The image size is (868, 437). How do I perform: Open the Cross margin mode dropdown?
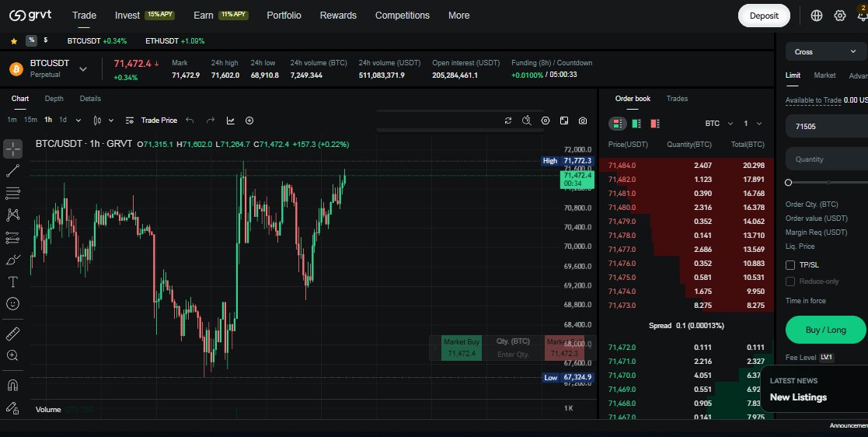(825, 51)
